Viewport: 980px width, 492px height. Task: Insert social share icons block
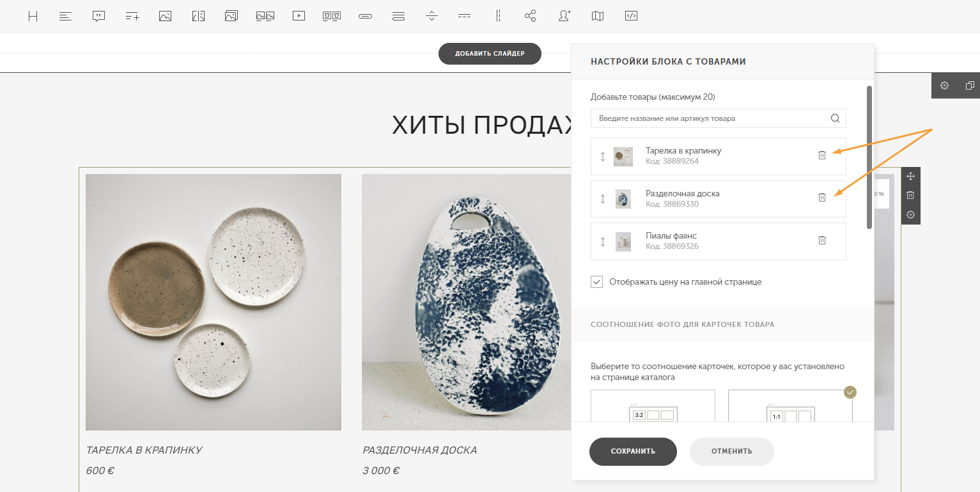tap(530, 17)
